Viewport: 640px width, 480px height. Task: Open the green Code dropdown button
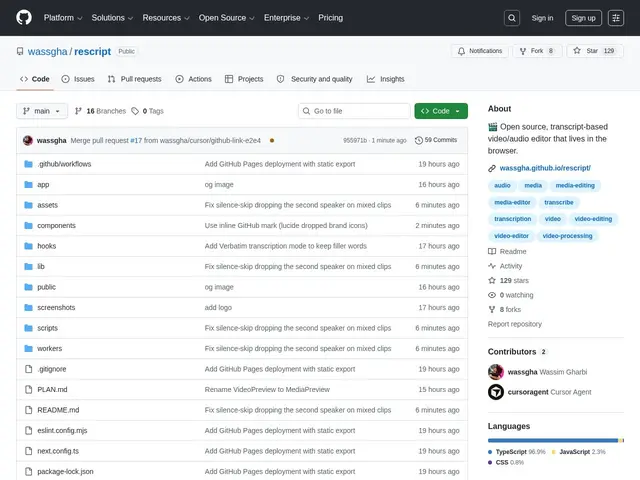(x=441, y=111)
